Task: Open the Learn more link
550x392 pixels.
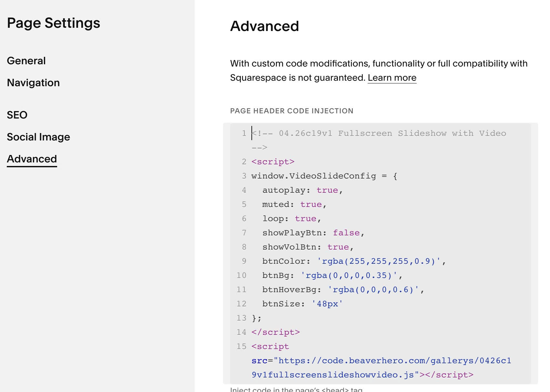Action: click(392, 78)
